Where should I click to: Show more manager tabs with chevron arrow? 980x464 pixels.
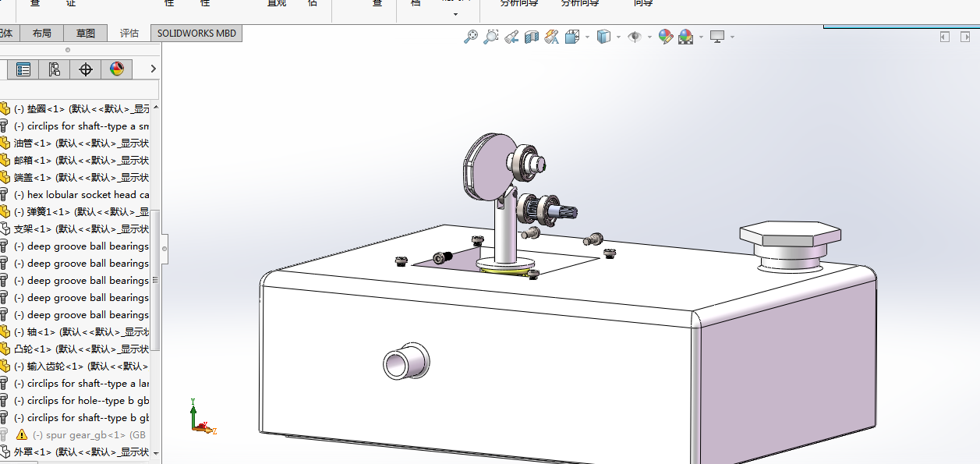tap(153, 69)
